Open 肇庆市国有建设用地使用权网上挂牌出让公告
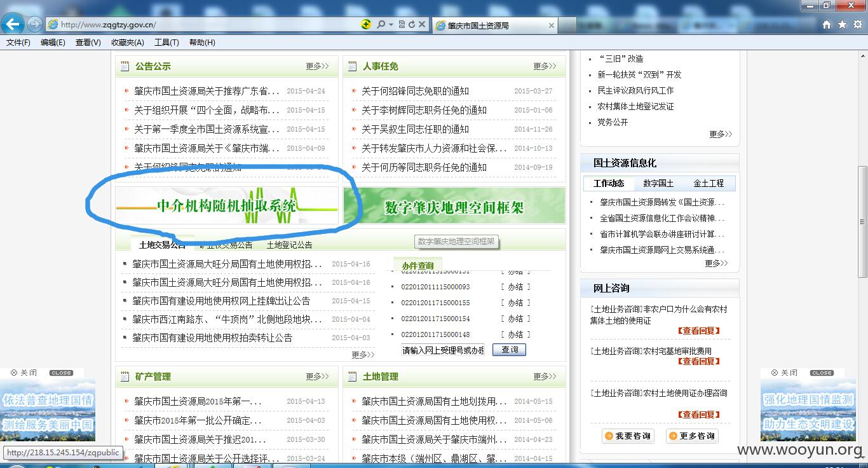 point(221,301)
